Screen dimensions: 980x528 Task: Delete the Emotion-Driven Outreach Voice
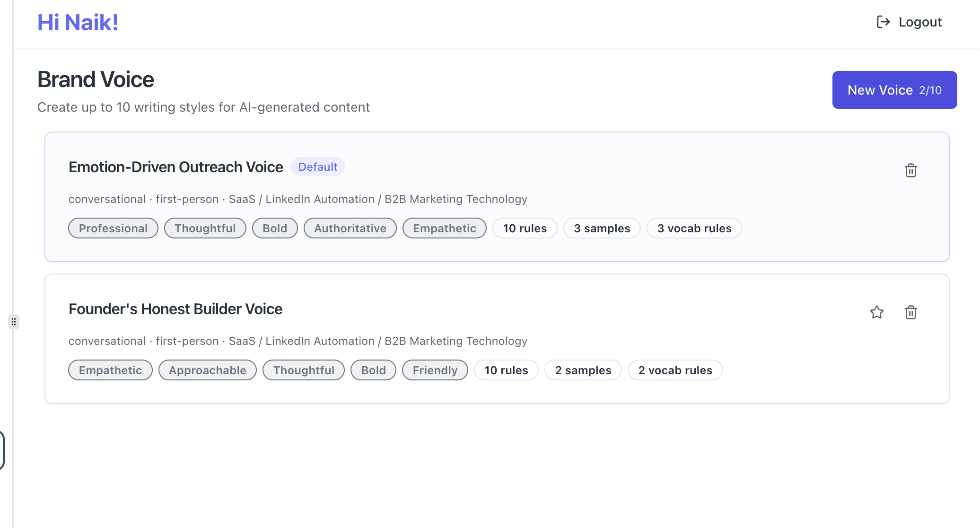910,170
